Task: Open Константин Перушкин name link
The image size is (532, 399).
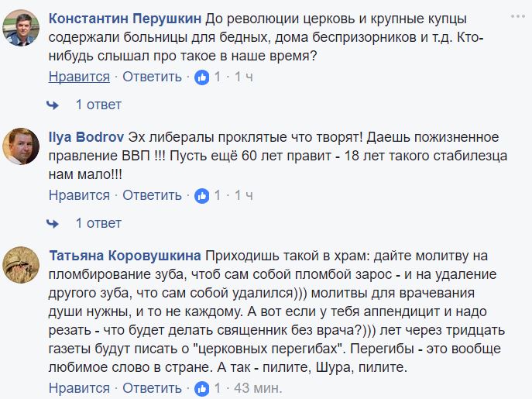Action: 125,19
